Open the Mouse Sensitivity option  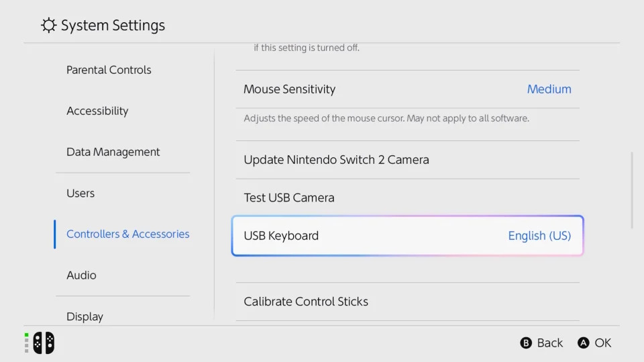(x=289, y=89)
